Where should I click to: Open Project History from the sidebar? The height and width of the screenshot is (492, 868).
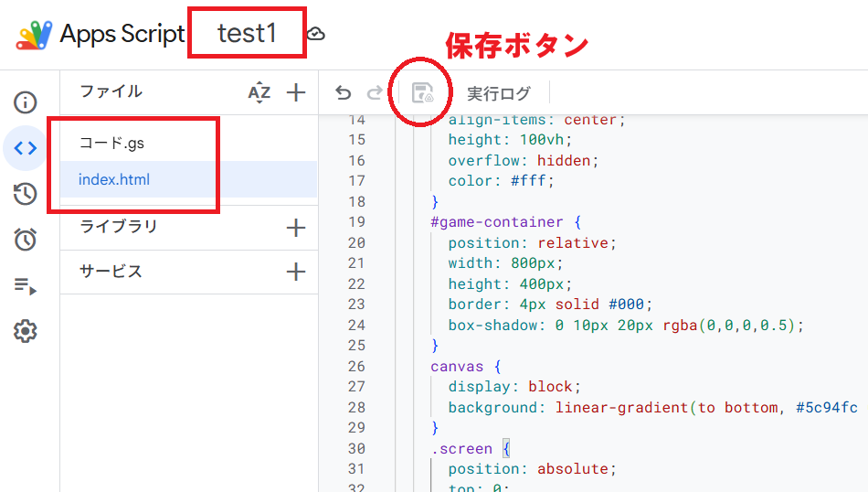pos(25,193)
